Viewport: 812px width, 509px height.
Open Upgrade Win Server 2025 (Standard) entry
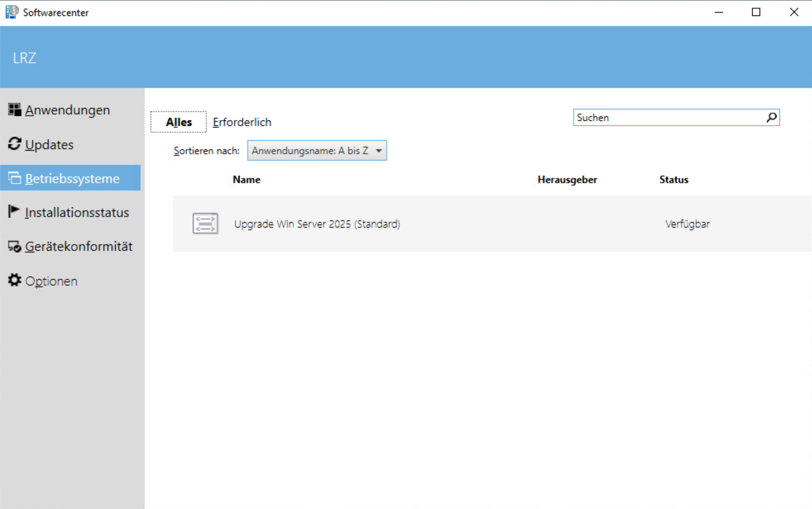pos(317,224)
